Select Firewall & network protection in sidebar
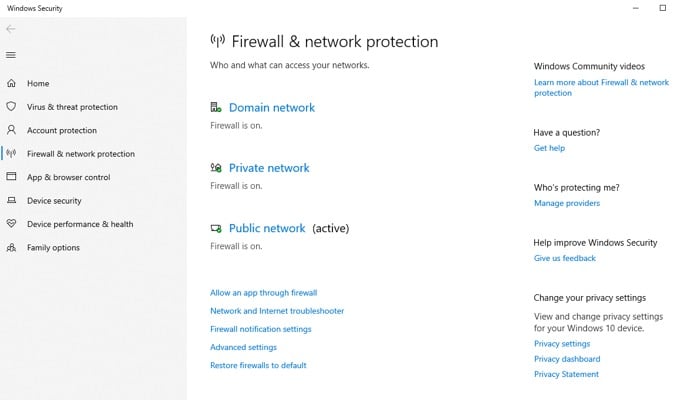 80,154
